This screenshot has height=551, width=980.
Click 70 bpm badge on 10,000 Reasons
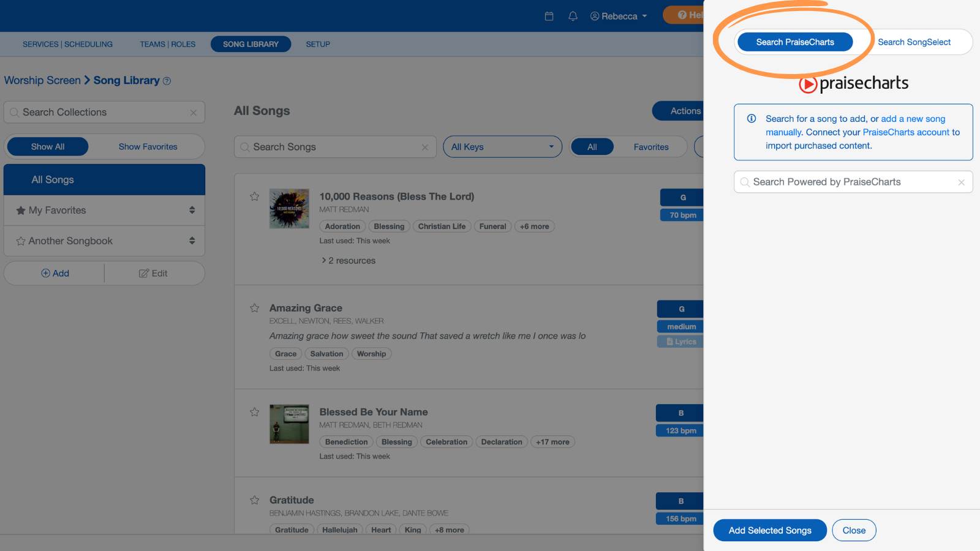(682, 215)
